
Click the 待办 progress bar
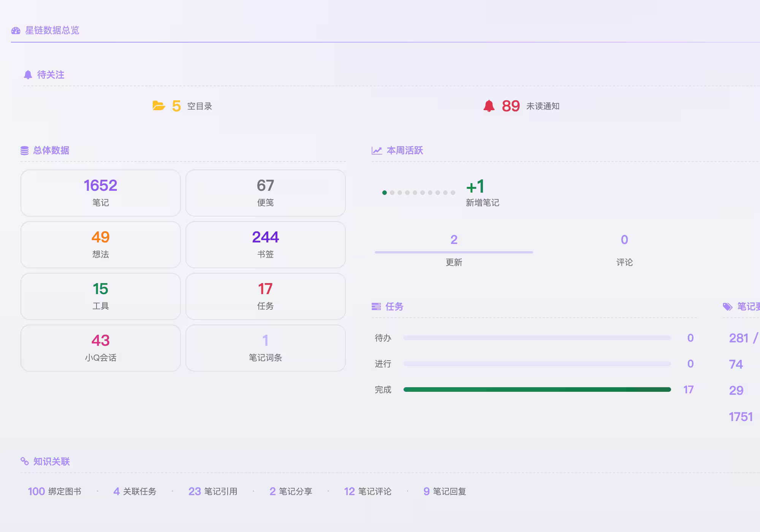537,338
